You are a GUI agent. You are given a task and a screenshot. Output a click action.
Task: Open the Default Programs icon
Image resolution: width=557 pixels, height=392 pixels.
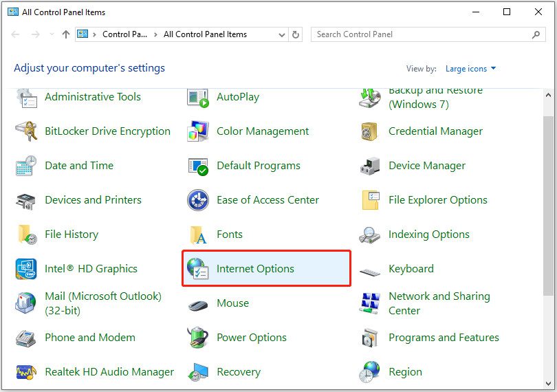click(198, 166)
